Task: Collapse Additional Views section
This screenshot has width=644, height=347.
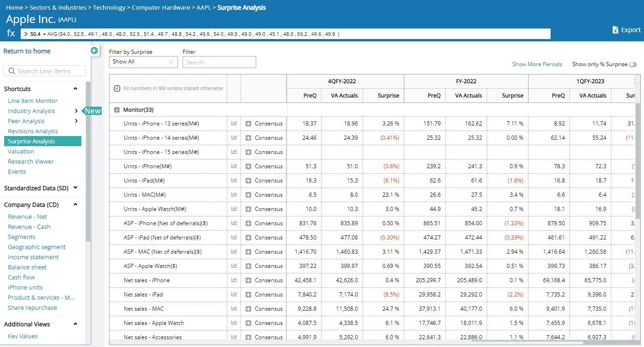Action: click(x=75, y=324)
